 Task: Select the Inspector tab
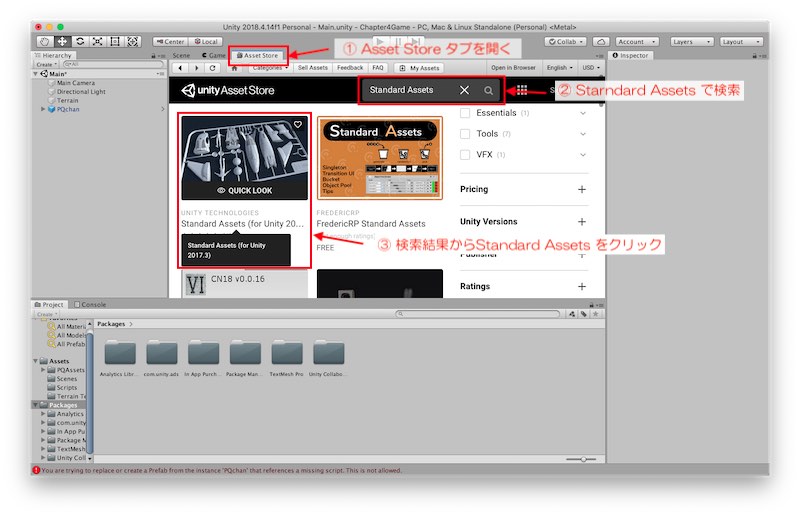[630, 55]
